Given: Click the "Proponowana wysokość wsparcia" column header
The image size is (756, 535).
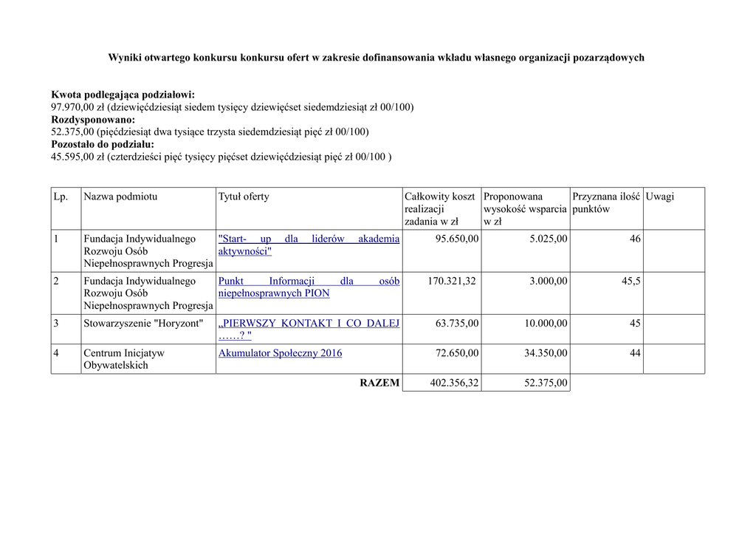Looking at the screenshot, I should tap(524, 208).
